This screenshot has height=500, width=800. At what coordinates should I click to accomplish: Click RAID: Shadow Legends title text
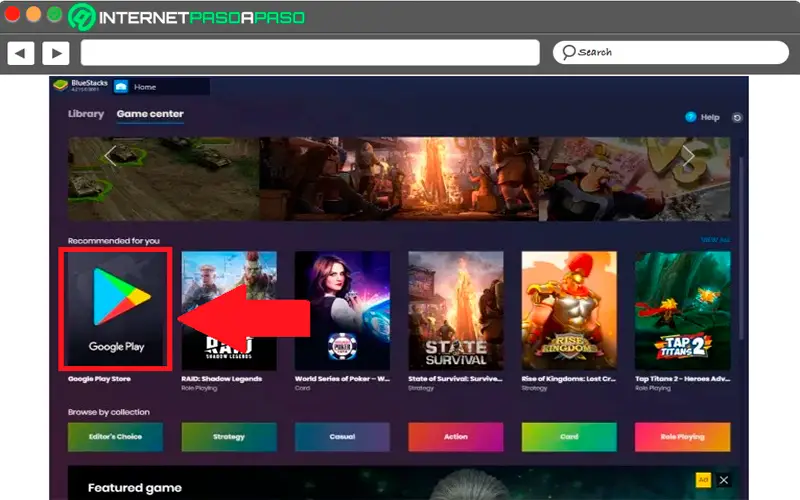222,379
